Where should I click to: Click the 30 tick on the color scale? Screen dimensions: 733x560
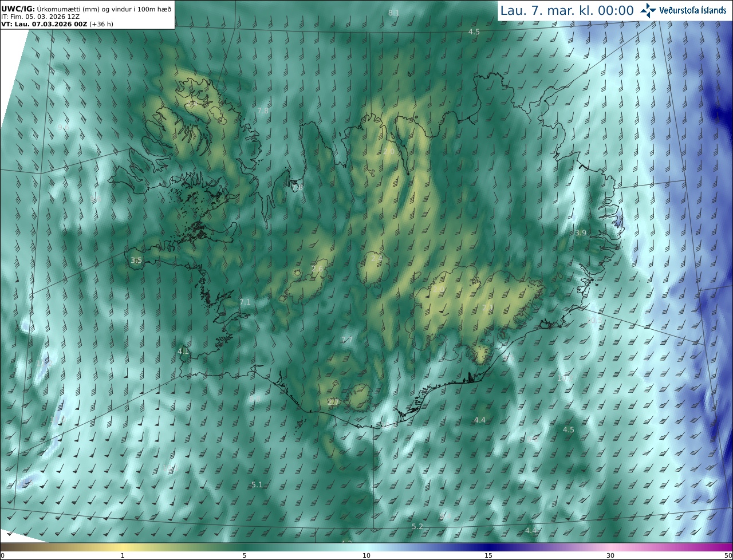(610, 555)
